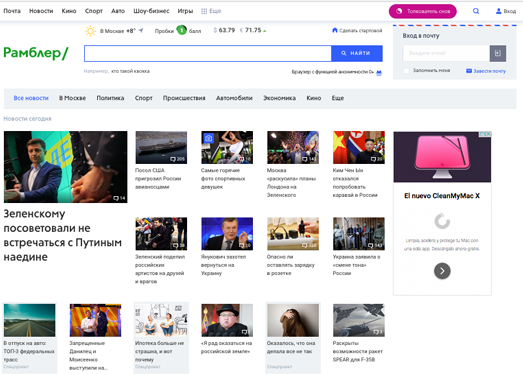Click the geolocation arrow next to +8°
The height and width of the screenshot is (375, 523).
click(x=141, y=31)
